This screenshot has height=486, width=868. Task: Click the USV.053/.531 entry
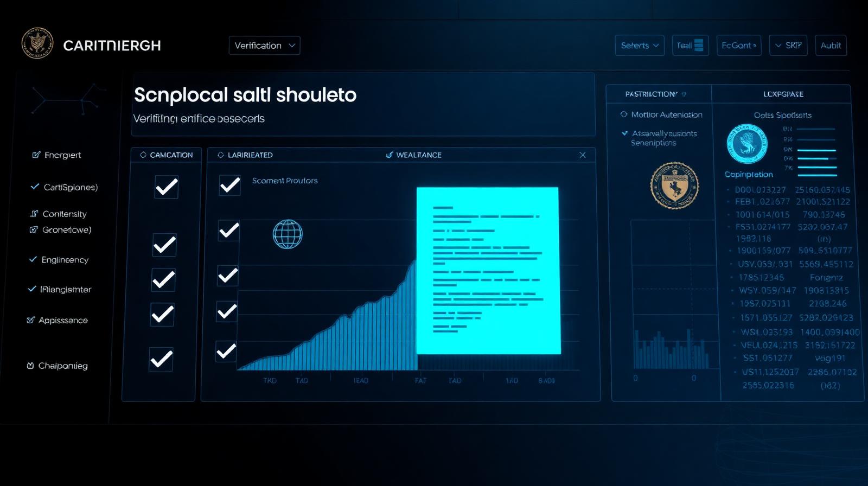pos(765,264)
